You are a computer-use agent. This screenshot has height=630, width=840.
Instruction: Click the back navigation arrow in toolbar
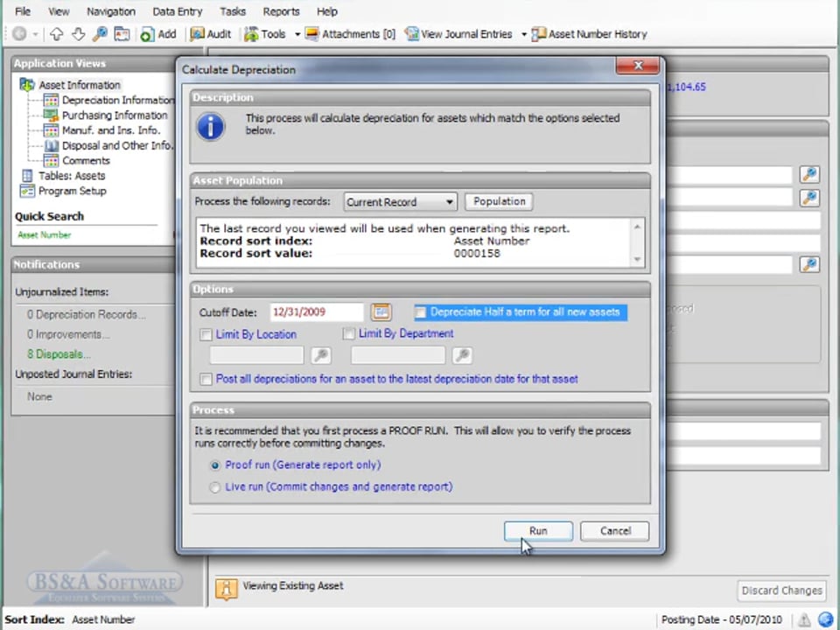[19, 34]
